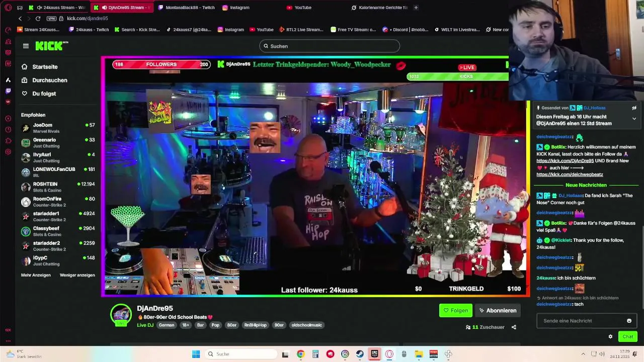Screen dimensions: 644x362
Task: Reload the page
Action: (38, 19)
